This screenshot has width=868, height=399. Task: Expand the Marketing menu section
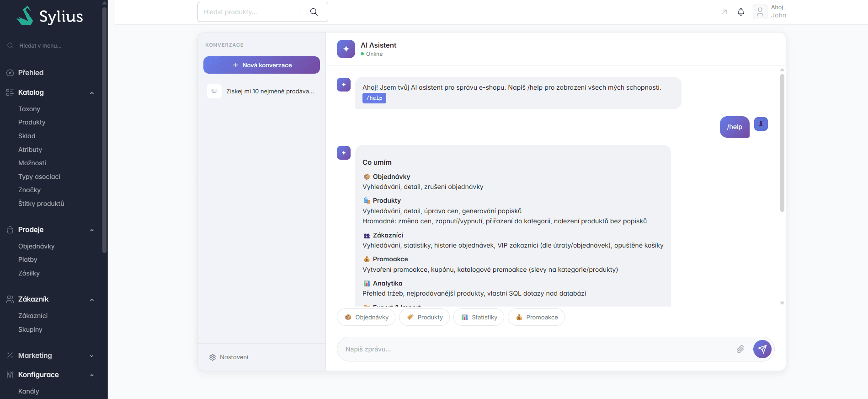92,356
